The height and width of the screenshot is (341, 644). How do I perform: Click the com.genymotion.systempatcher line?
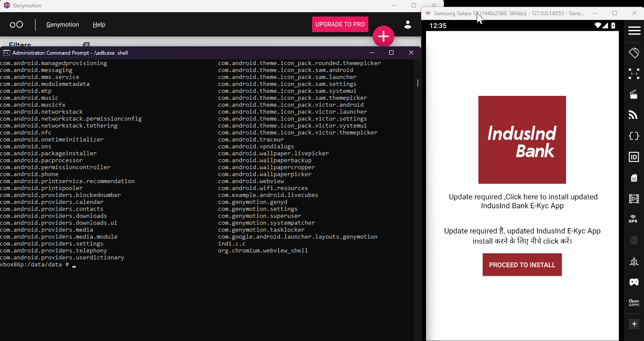(267, 223)
